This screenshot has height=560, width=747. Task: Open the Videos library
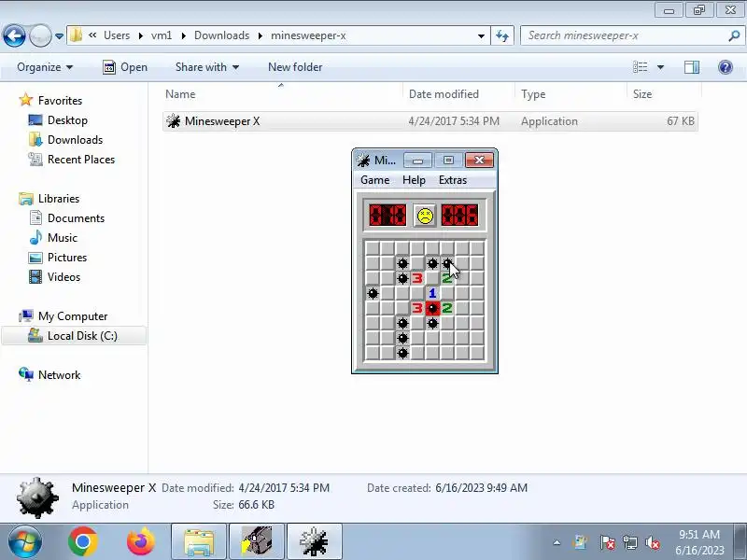click(63, 276)
